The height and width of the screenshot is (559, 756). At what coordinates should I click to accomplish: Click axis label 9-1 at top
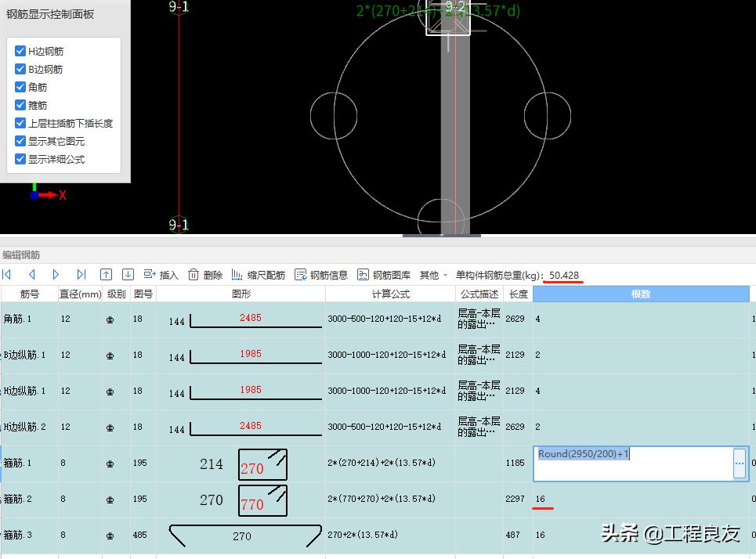(x=179, y=7)
